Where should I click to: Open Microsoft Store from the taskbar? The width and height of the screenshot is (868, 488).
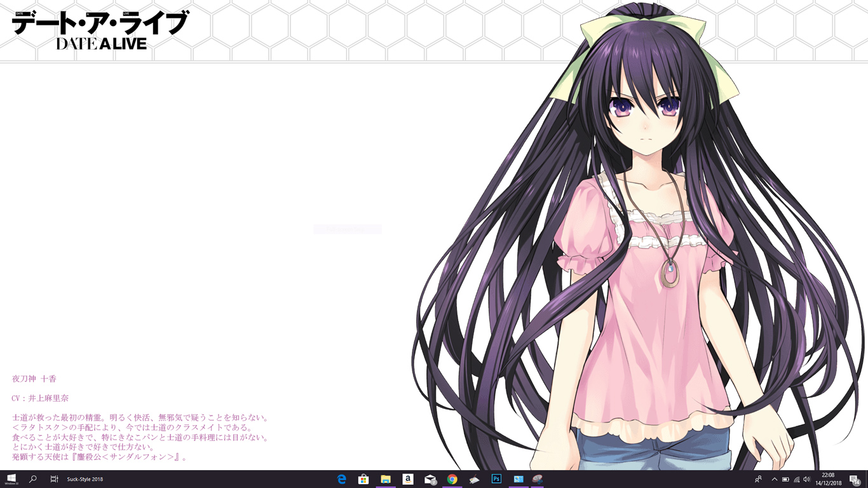[x=363, y=479]
